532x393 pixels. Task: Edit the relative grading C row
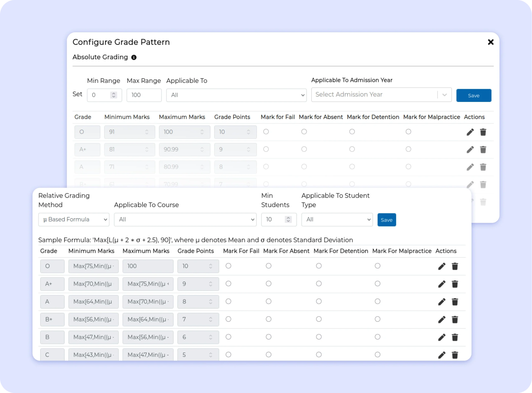(x=442, y=355)
